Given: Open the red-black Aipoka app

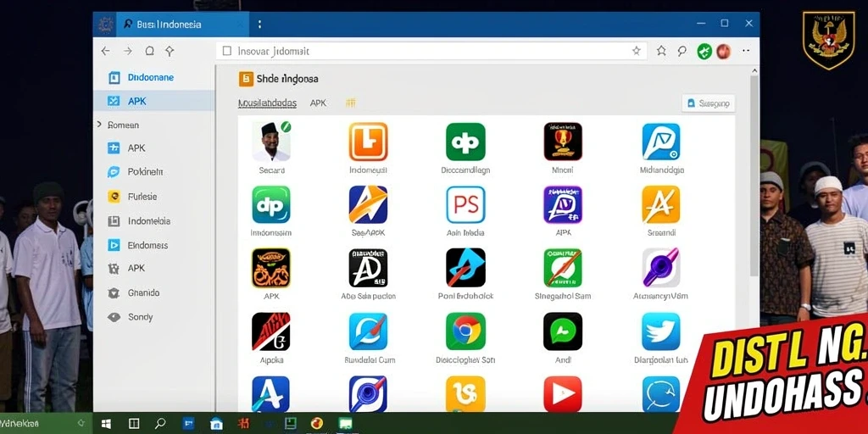Looking at the screenshot, I should tap(271, 331).
